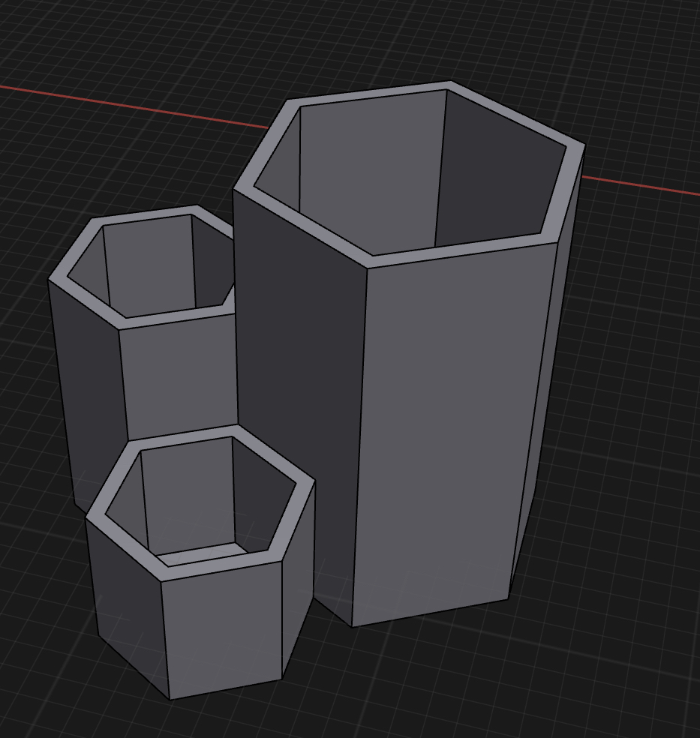Select the smallest hexagonal cup in front
The image size is (700, 738).
coord(200,562)
